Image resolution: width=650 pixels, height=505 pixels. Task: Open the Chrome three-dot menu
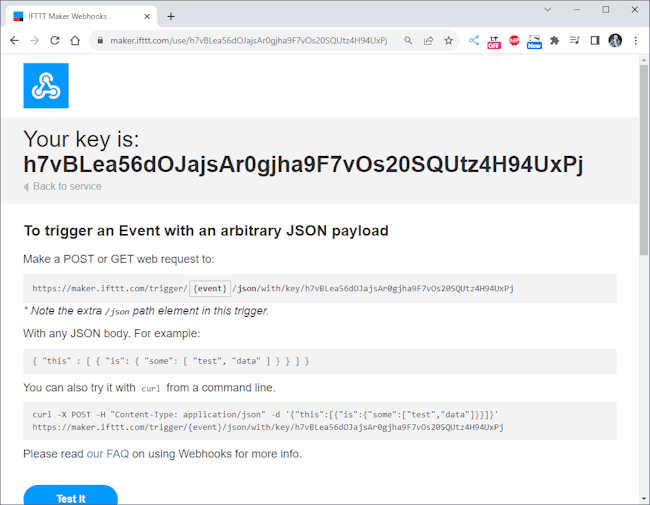(636, 41)
